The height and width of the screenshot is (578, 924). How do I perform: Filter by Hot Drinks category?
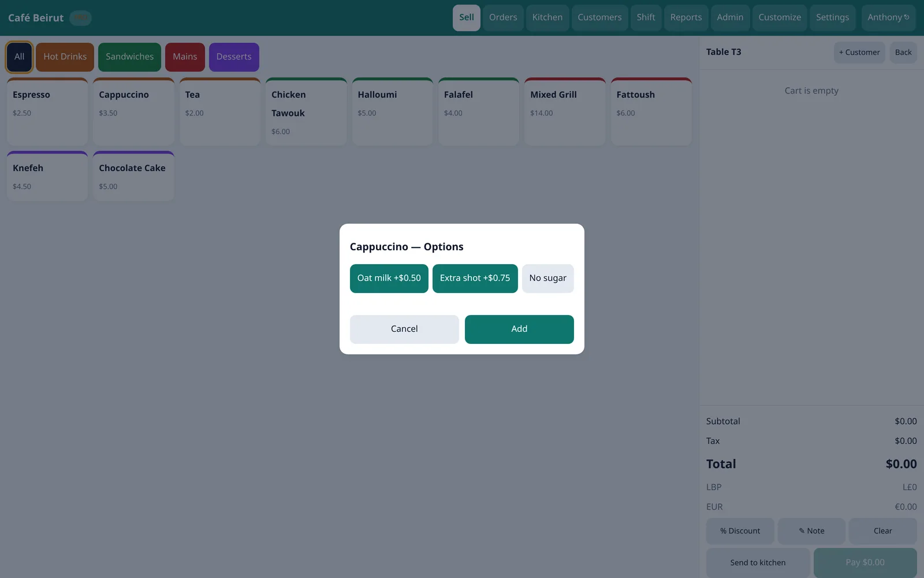pyautogui.click(x=65, y=57)
